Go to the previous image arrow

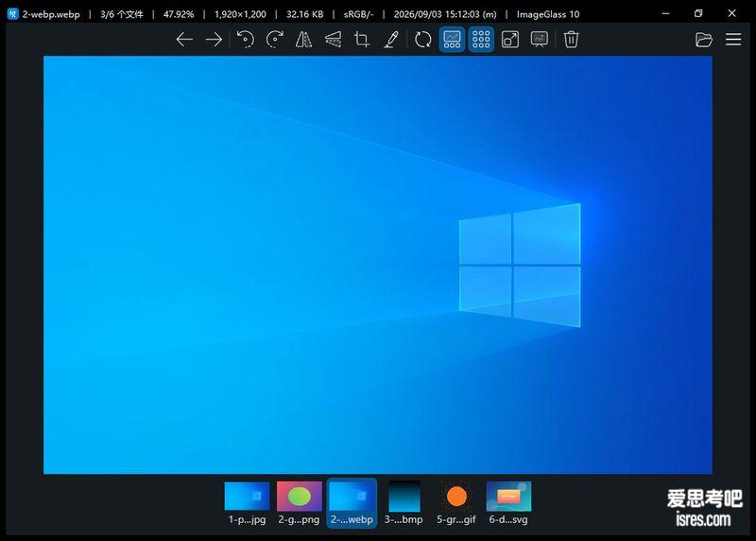pyautogui.click(x=184, y=40)
